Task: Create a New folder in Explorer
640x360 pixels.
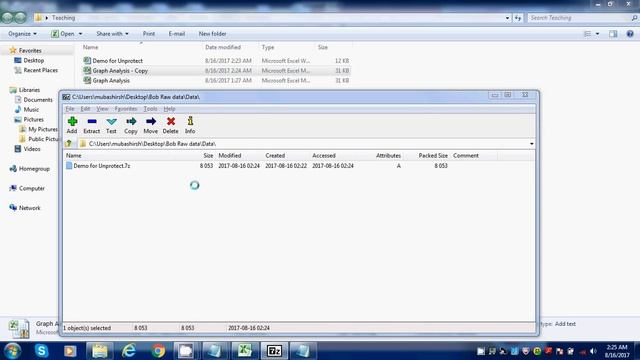Action: 212,34
